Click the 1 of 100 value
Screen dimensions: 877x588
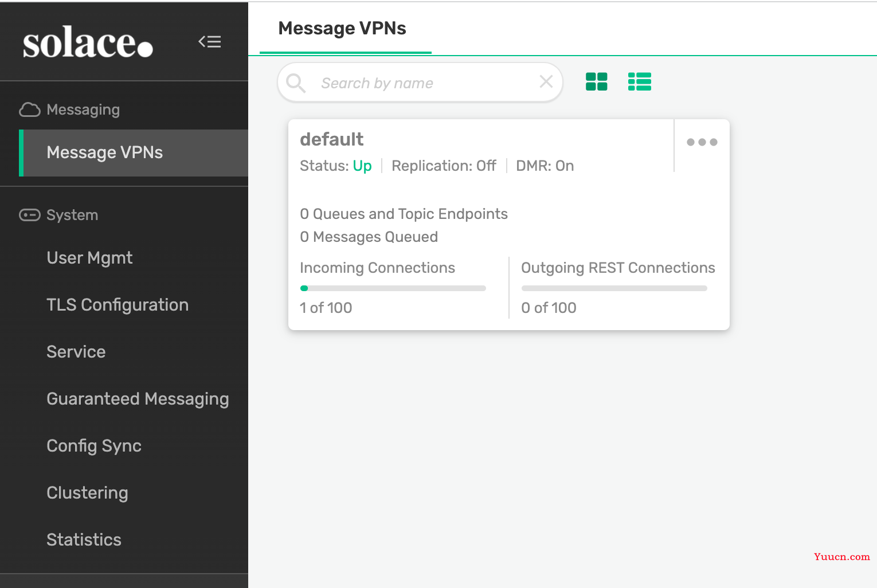[x=326, y=308]
